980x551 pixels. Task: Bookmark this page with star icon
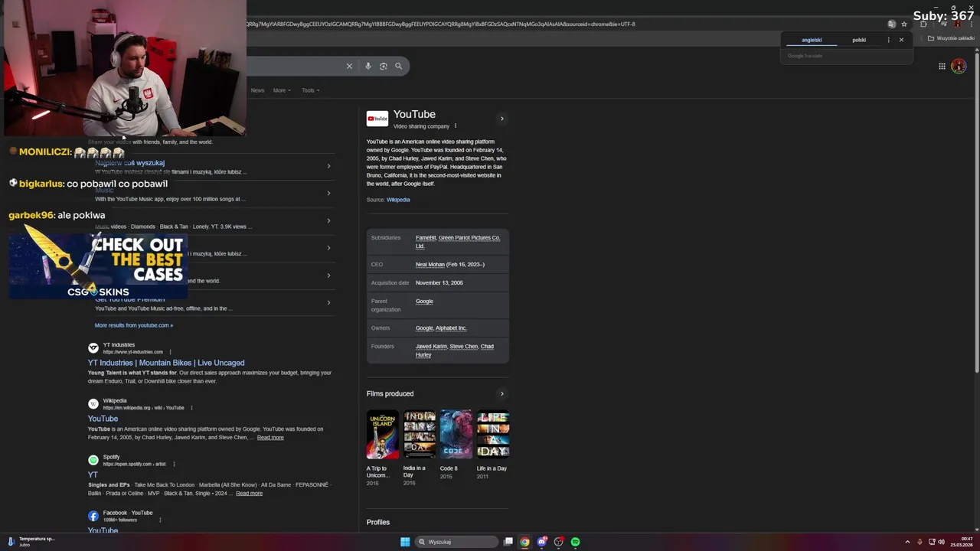[903, 24]
